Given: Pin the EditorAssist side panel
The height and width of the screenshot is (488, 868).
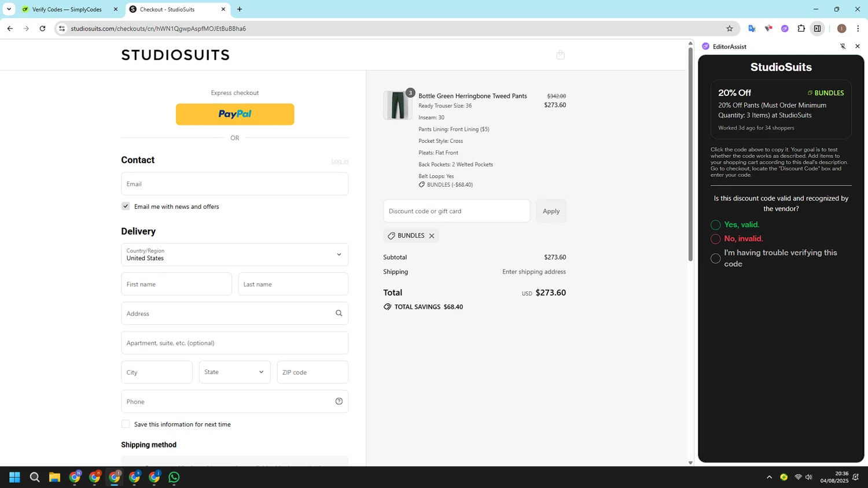Looking at the screenshot, I should tap(843, 46).
